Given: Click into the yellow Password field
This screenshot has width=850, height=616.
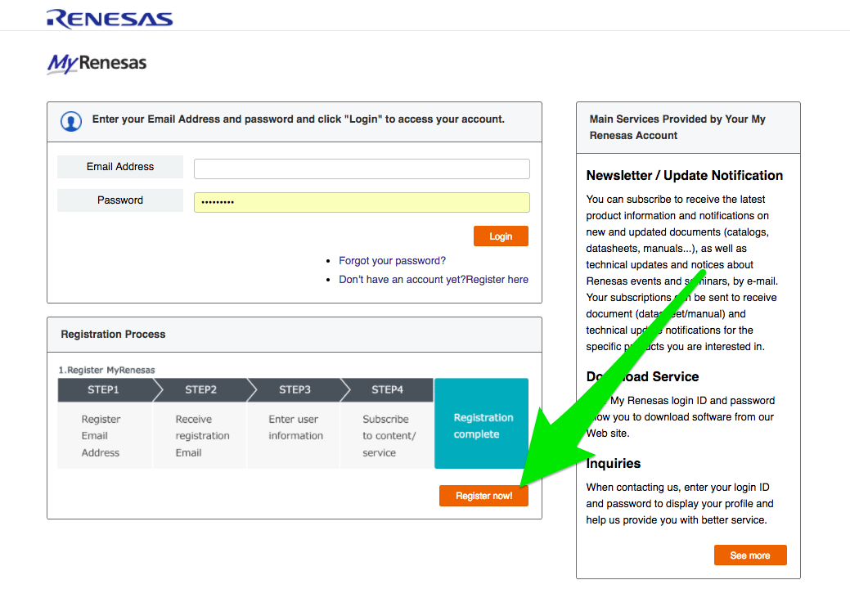Looking at the screenshot, I should [x=361, y=202].
